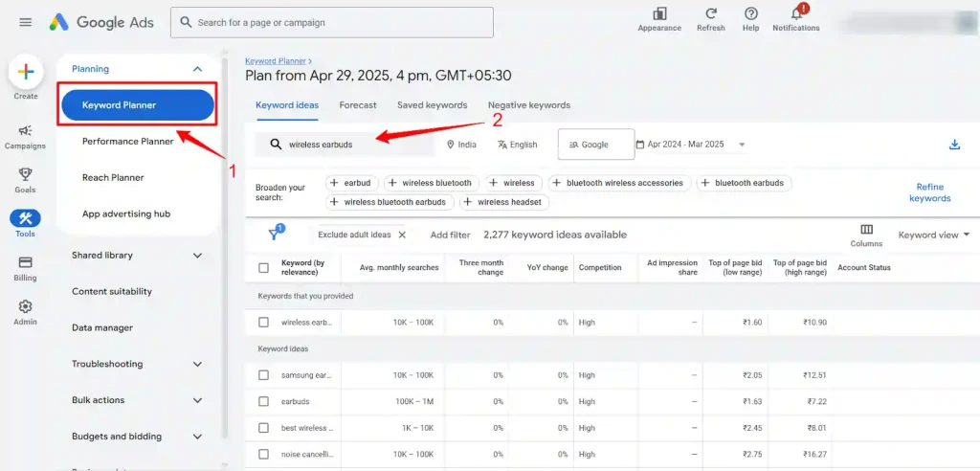Click the filter funnel icon
Viewport: 980px width, 471px height.
point(274,235)
